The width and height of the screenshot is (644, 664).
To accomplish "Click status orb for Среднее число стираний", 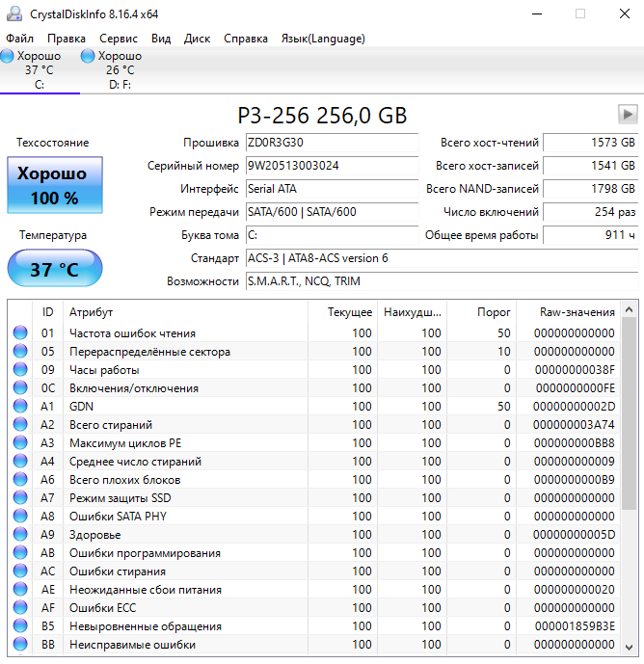I will (20, 462).
